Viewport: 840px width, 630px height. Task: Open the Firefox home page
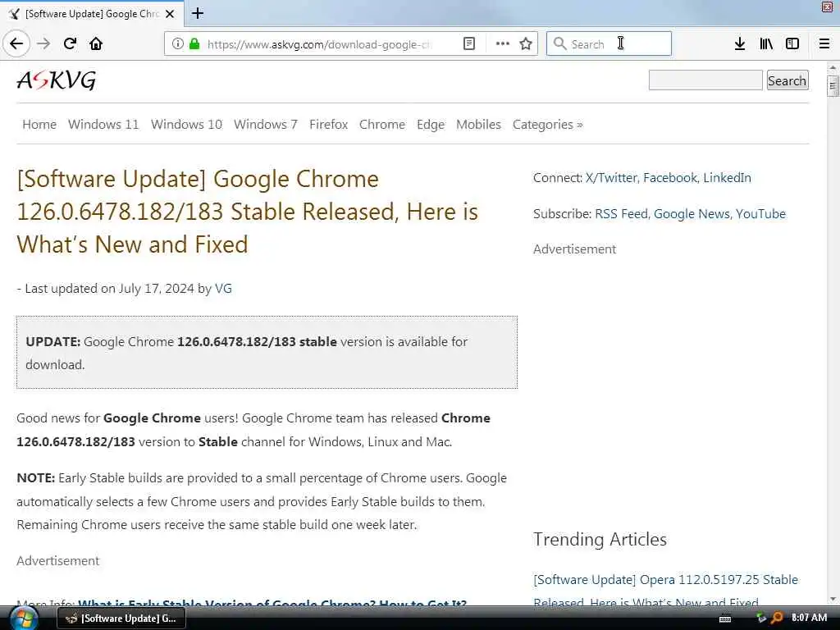[97, 43]
